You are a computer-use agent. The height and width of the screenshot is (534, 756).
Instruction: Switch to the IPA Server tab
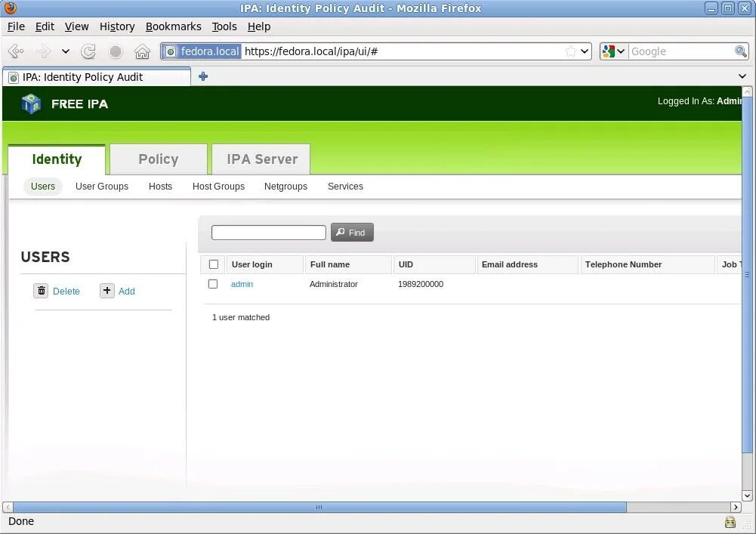pyautogui.click(x=262, y=159)
